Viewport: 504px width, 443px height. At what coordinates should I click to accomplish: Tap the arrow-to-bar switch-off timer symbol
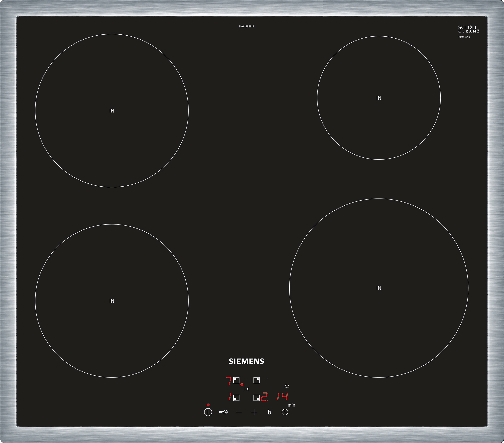click(x=246, y=389)
